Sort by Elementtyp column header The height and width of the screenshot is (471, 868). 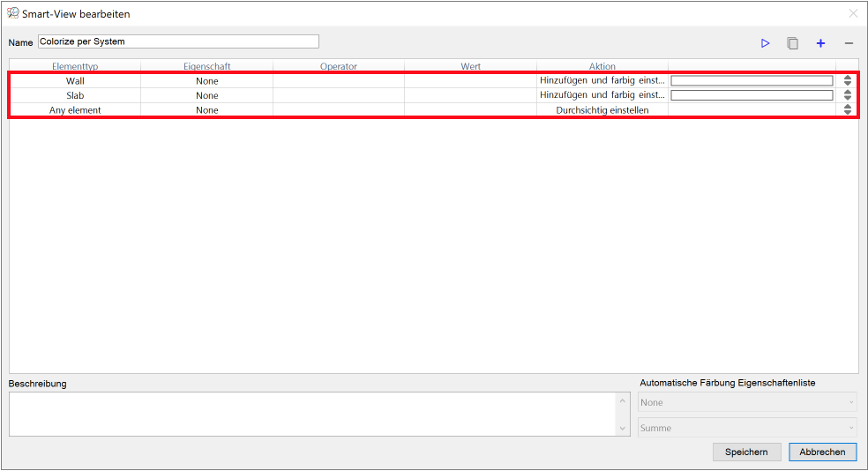[75, 66]
